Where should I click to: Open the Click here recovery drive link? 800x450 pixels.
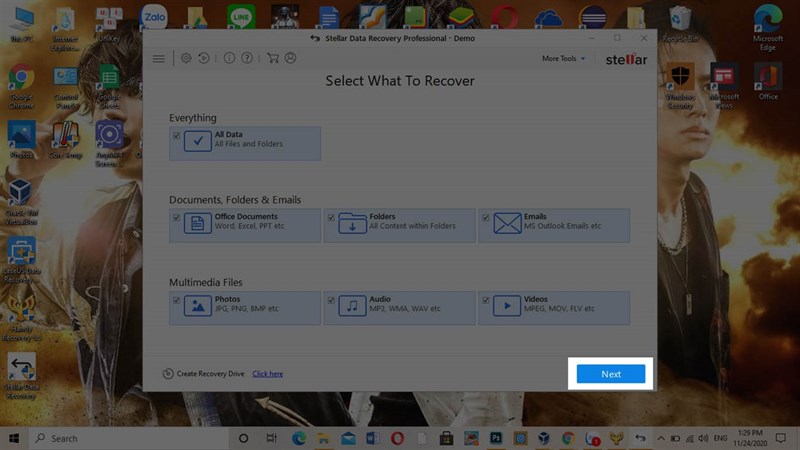tap(267, 374)
